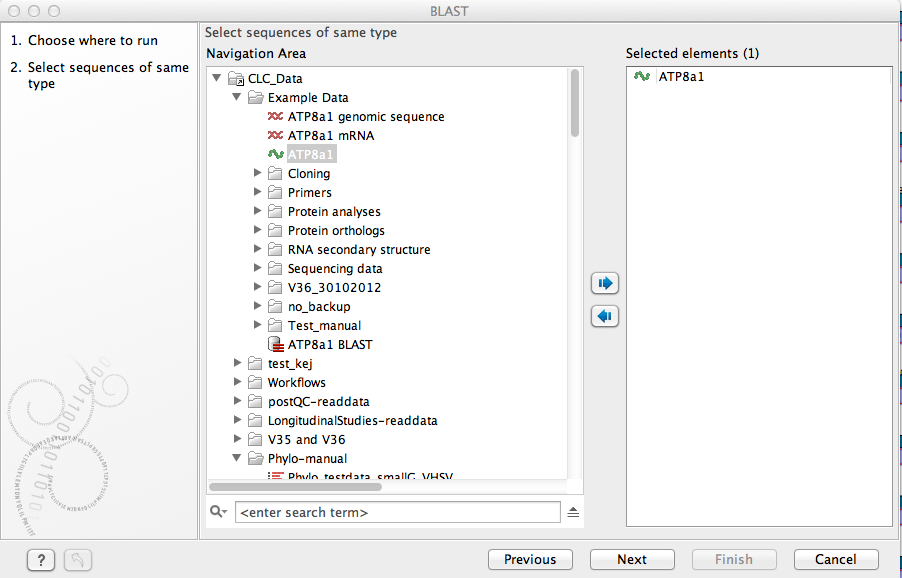Image resolution: width=902 pixels, height=578 pixels.
Task: Select the ATP8a1 BLAST result item
Action: pyautogui.click(x=329, y=345)
